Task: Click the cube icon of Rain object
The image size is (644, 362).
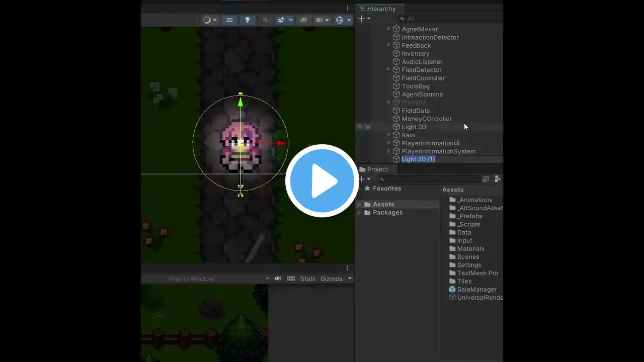Action: pyautogui.click(x=396, y=135)
